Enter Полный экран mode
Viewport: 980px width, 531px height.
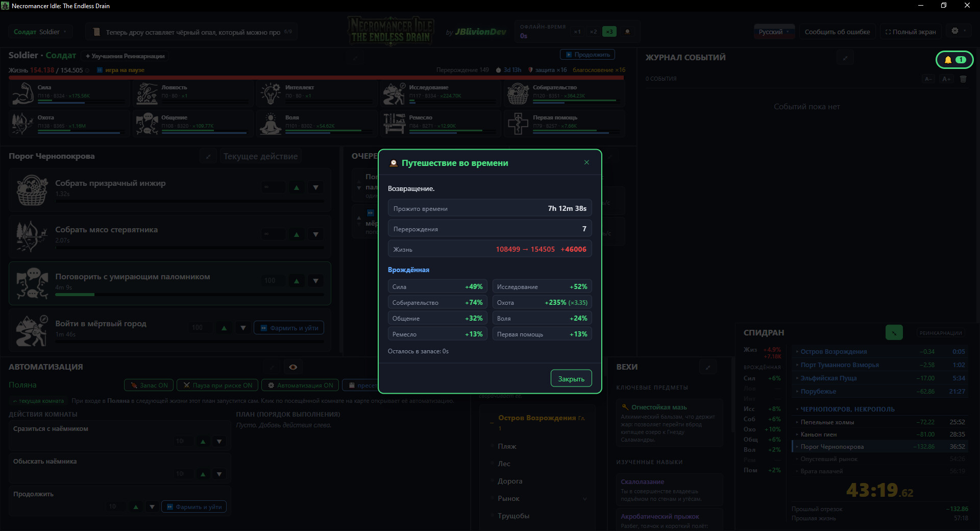click(910, 32)
